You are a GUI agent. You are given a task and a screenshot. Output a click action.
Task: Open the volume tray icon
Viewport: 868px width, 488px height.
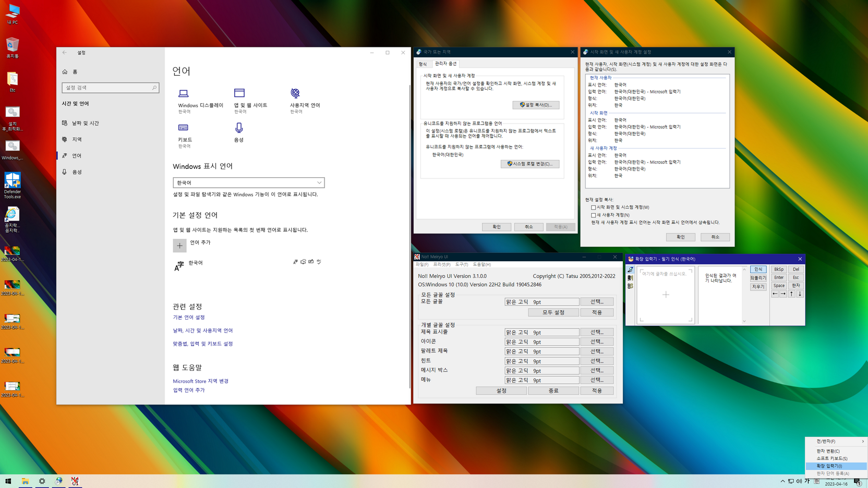[x=799, y=481]
